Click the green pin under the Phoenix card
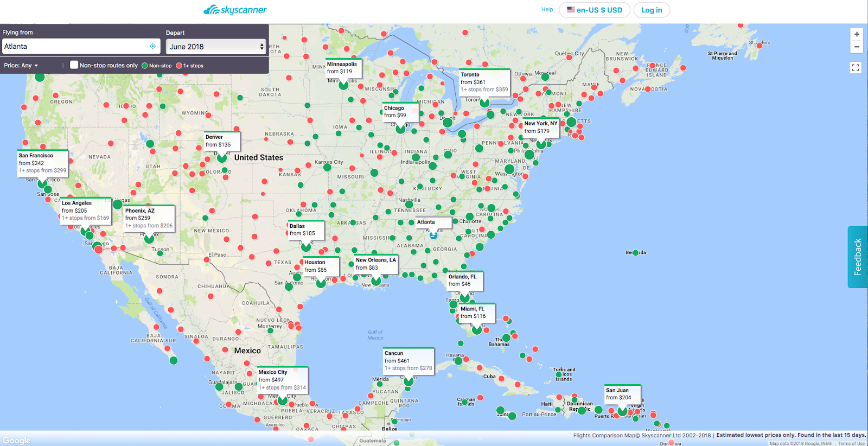 [x=149, y=239]
